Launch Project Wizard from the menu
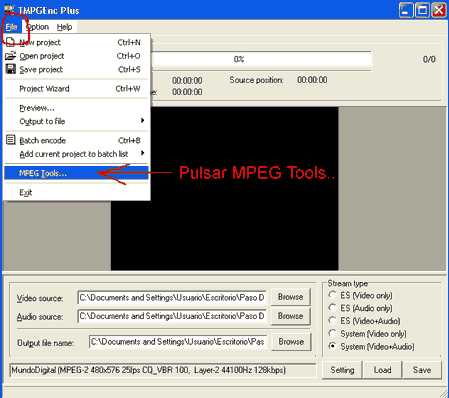Image resolution: width=449 pixels, height=398 pixels. pyautogui.click(x=77, y=89)
